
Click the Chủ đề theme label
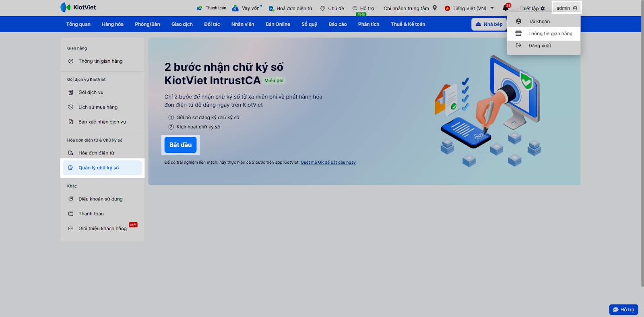click(x=336, y=8)
